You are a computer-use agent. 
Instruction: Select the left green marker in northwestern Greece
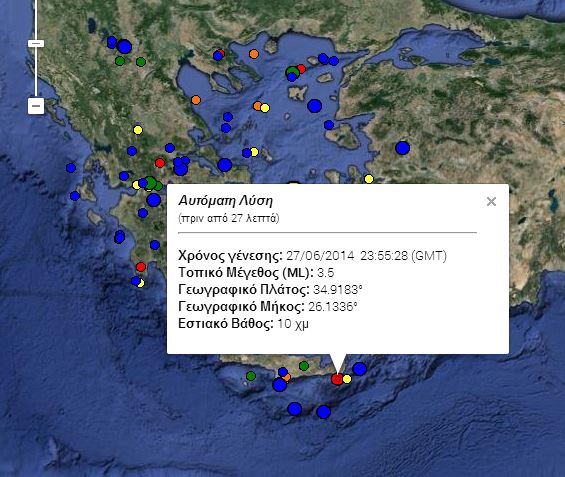click(x=120, y=61)
